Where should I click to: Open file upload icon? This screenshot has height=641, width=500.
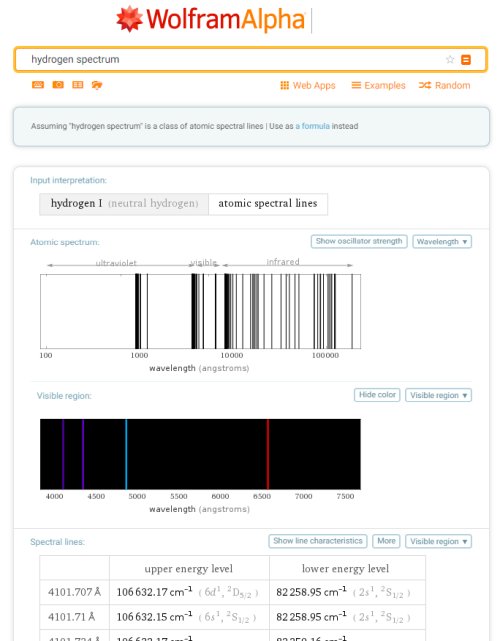[x=97, y=85]
